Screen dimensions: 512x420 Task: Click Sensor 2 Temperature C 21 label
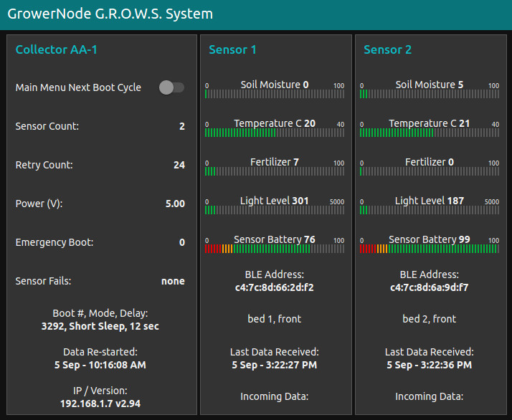pyautogui.click(x=430, y=123)
